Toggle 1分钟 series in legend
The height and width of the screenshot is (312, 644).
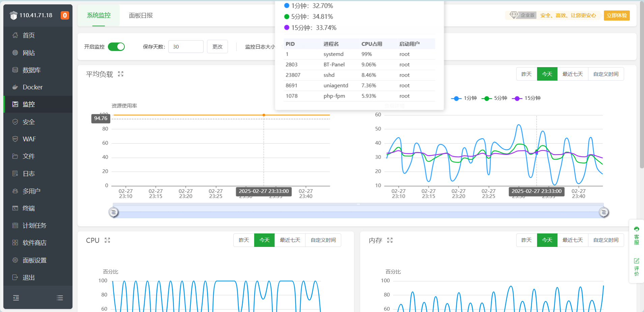click(x=464, y=98)
